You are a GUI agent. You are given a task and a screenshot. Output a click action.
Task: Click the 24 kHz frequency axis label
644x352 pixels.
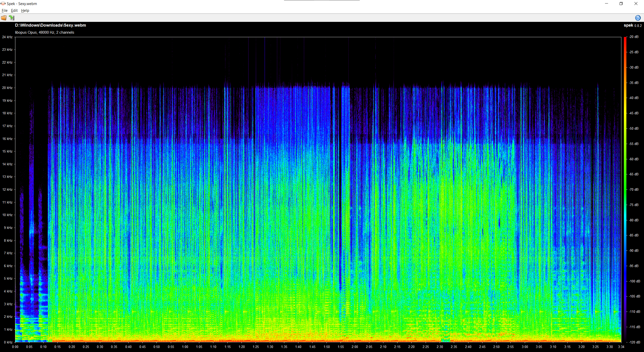point(7,37)
